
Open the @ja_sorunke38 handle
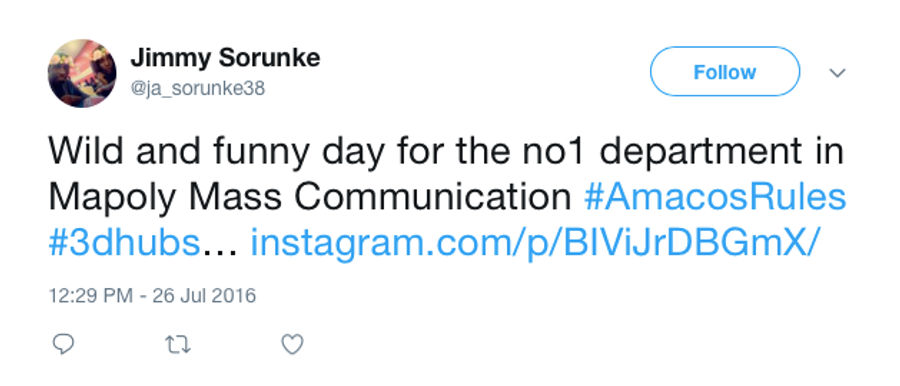click(197, 90)
